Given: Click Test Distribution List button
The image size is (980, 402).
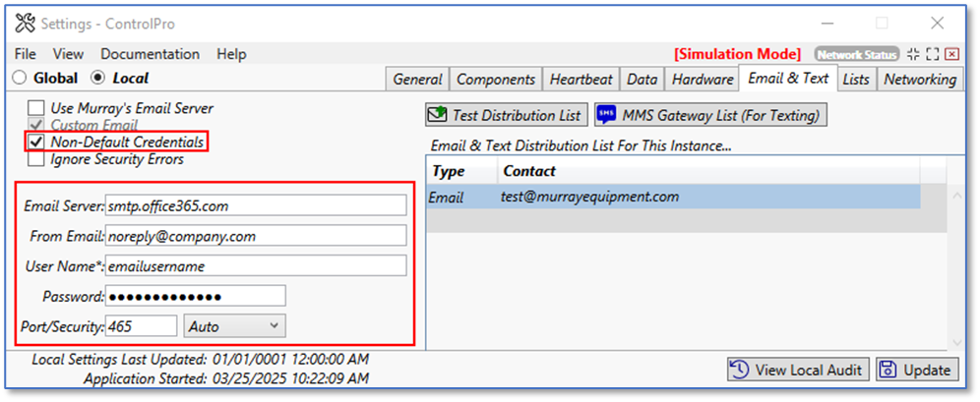Looking at the screenshot, I should 507,115.
